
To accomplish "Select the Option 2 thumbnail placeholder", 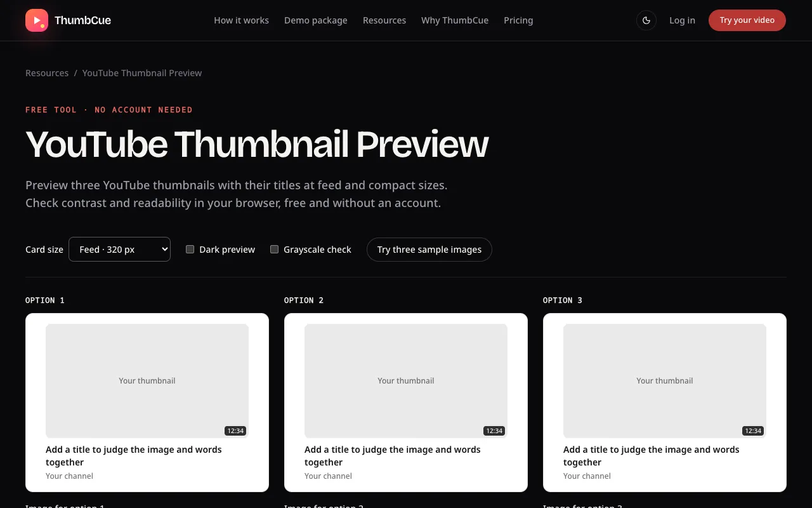I will tap(406, 381).
